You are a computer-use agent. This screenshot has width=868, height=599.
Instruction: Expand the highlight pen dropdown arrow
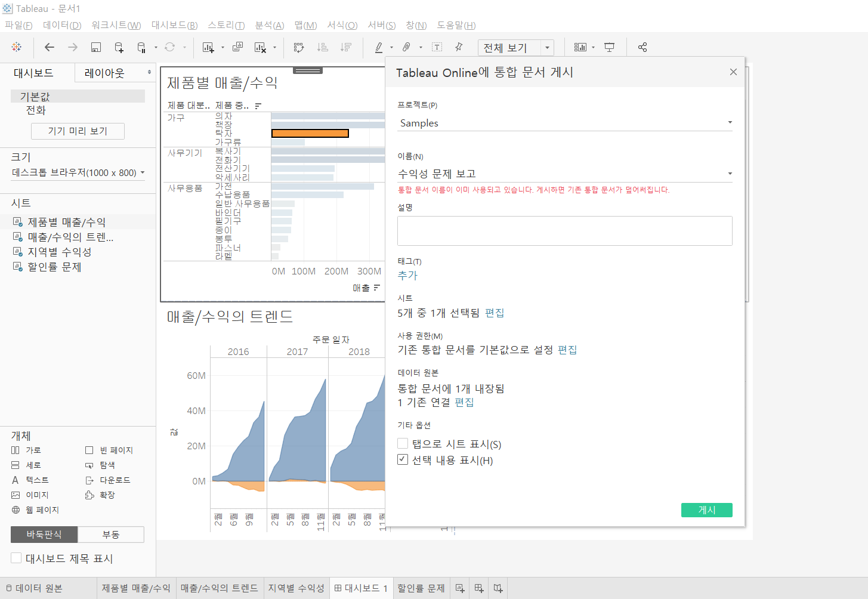tap(391, 48)
